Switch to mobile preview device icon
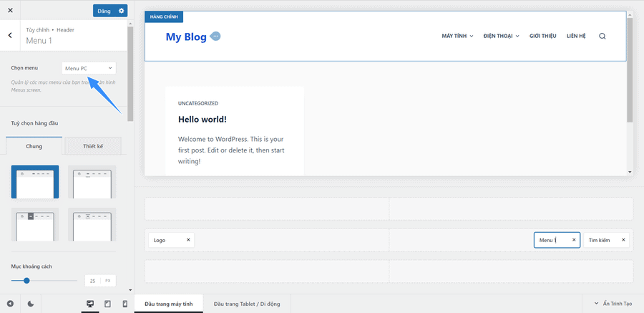This screenshot has height=313, width=644. click(125, 304)
